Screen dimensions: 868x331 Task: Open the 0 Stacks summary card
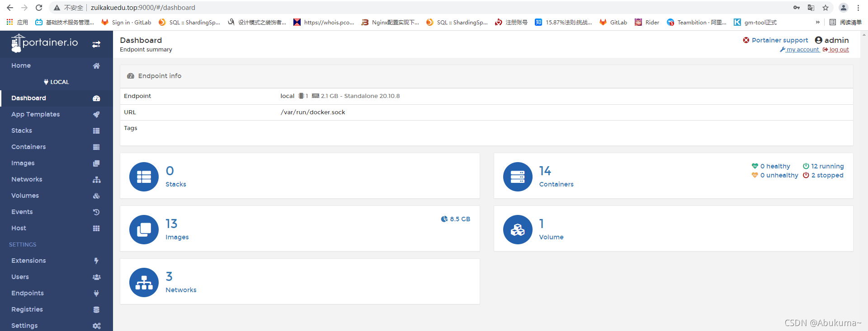(300, 176)
